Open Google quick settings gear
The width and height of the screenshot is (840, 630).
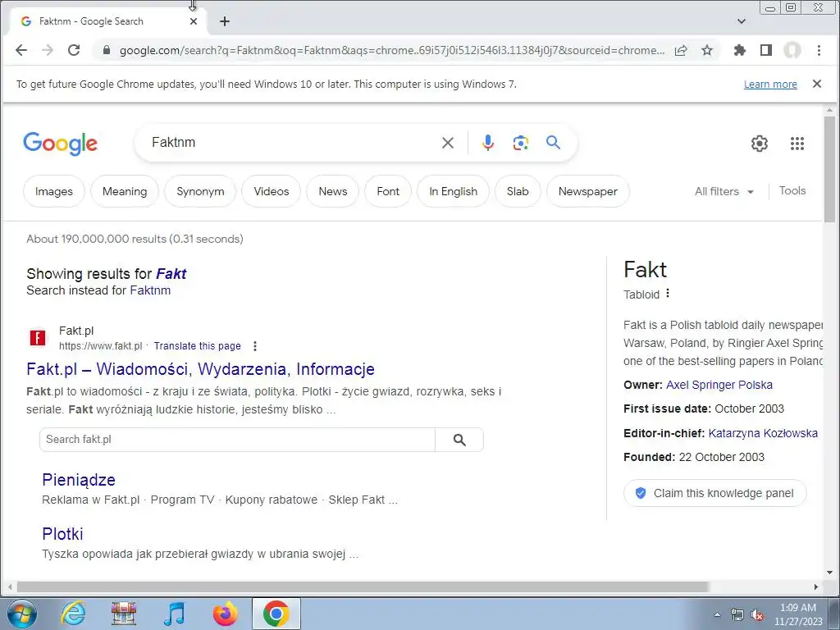click(759, 143)
